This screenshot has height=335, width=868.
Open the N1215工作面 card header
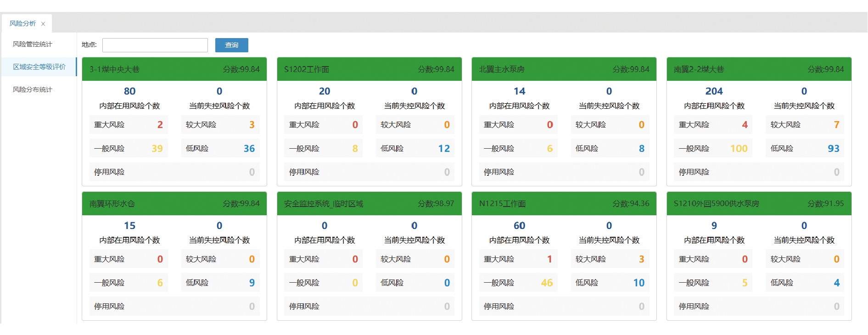click(564, 204)
